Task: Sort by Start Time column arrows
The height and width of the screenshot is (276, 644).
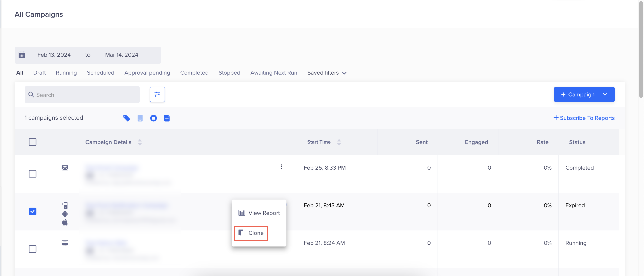Action: tap(339, 142)
